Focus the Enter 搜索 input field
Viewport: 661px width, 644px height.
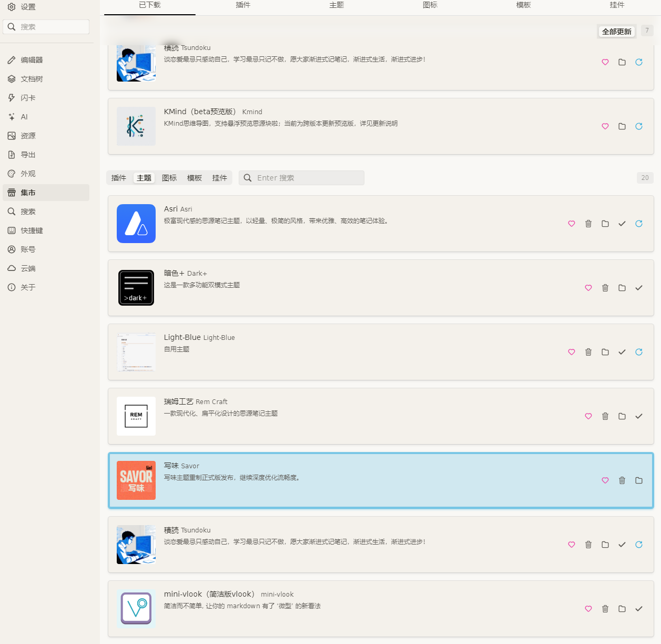coord(301,178)
